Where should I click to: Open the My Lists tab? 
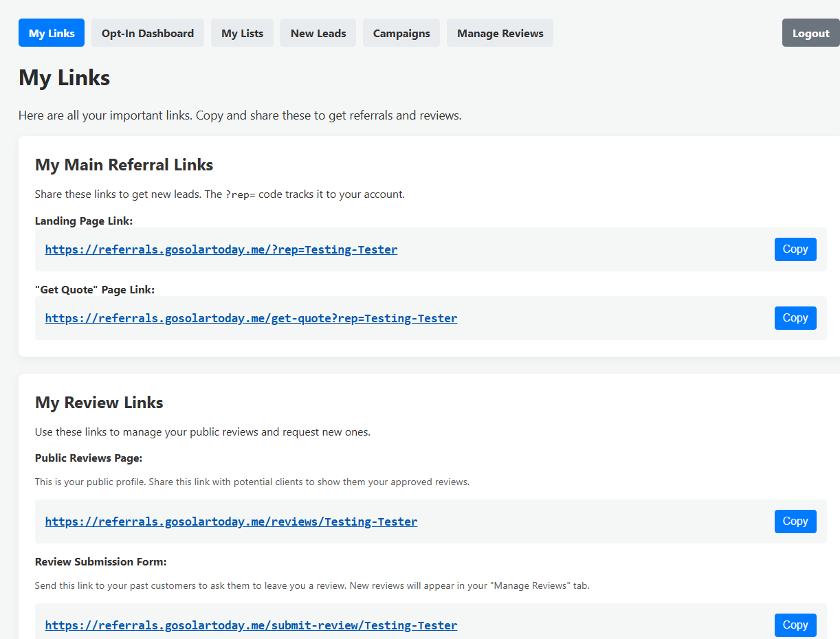click(242, 32)
